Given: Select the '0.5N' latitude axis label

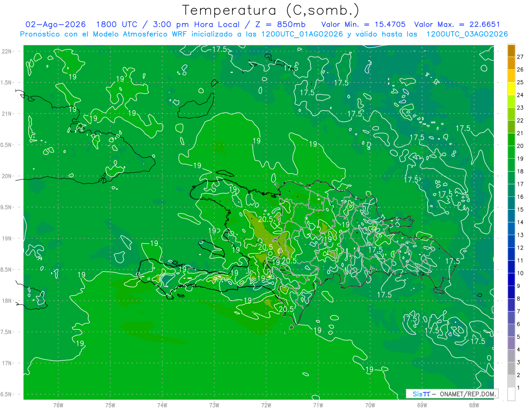Looking at the screenshot, I should point(7,145).
